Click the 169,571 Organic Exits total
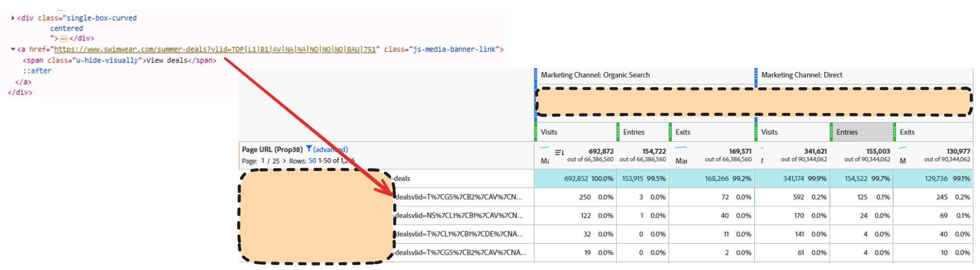This screenshot has width=980, height=270. coord(740,151)
